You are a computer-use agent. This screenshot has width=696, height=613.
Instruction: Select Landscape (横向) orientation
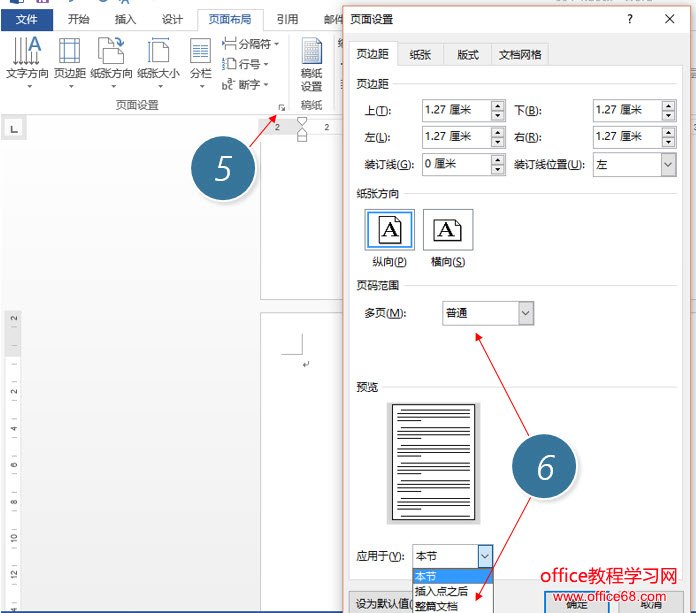click(x=447, y=231)
